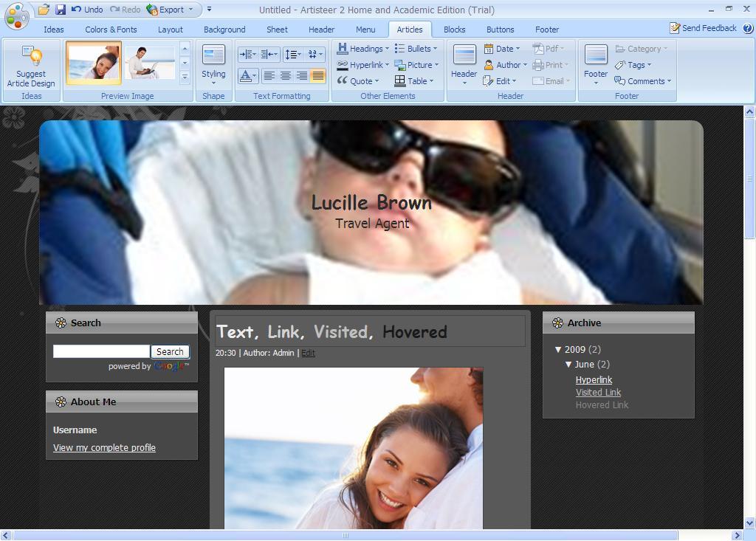Open the article Styling dropdown

pyautogui.click(x=213, y=66)
